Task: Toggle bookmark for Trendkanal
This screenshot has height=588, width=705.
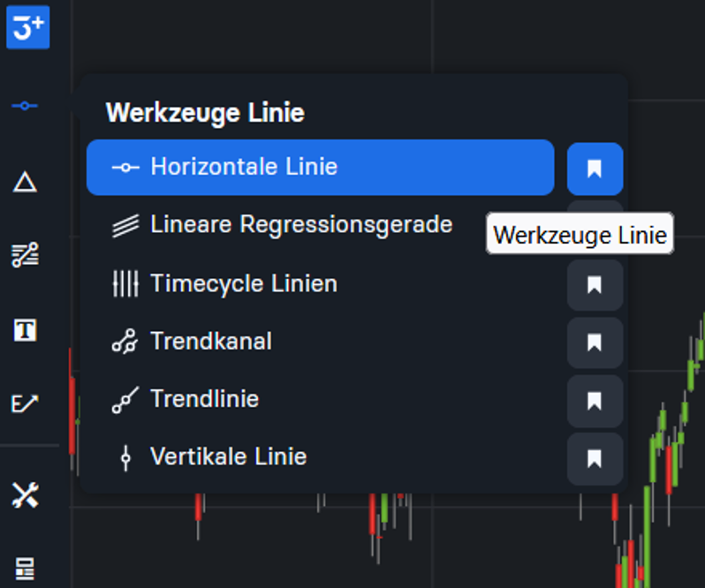Action: 595,343
